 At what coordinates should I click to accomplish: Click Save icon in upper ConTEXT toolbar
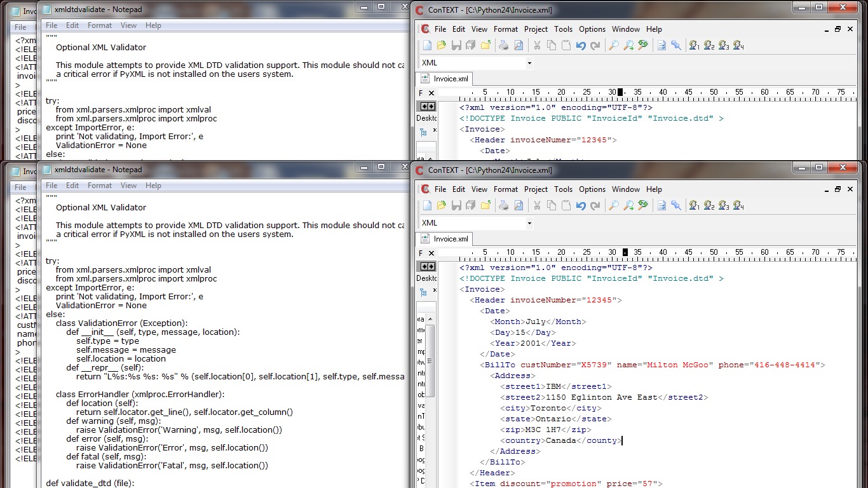point(456,45)
